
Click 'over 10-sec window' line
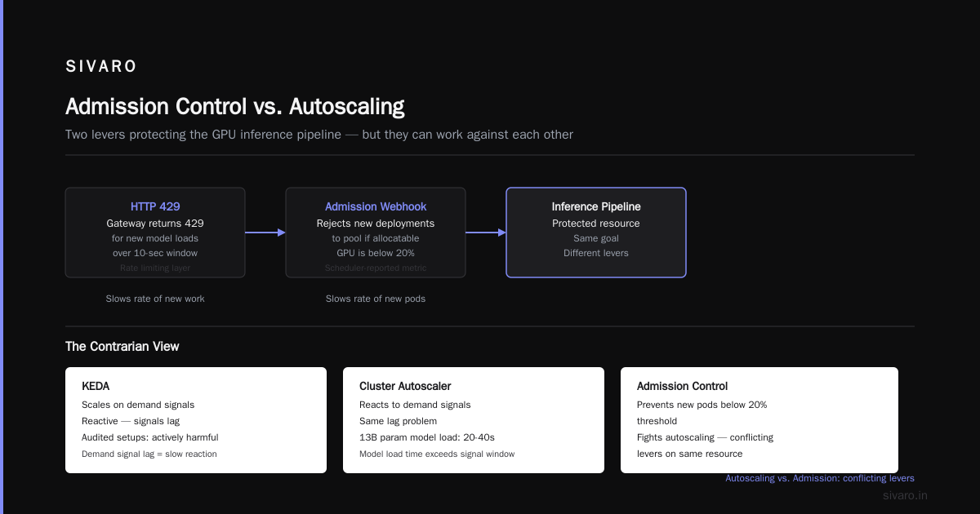pos(155,253)
